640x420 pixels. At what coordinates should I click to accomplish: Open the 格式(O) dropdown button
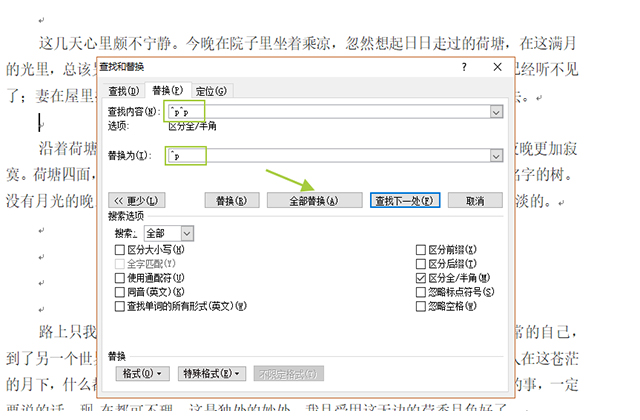tap(142, 373)
